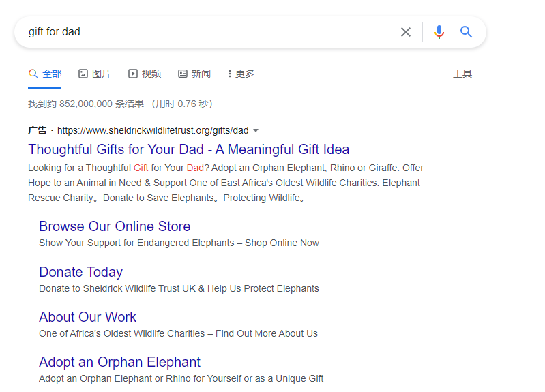Open 工具 search tools
The width and height of the screenshot is (545, 392).
tap(462, 74)
